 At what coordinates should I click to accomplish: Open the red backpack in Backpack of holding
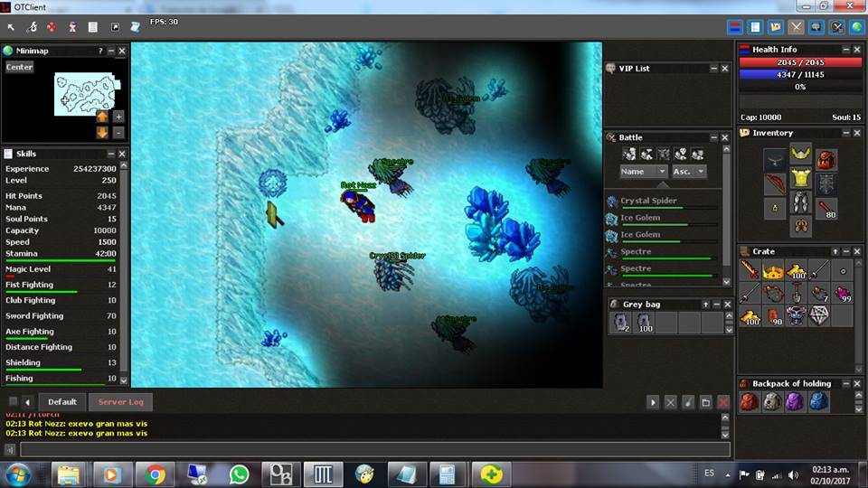click(749, 401)
